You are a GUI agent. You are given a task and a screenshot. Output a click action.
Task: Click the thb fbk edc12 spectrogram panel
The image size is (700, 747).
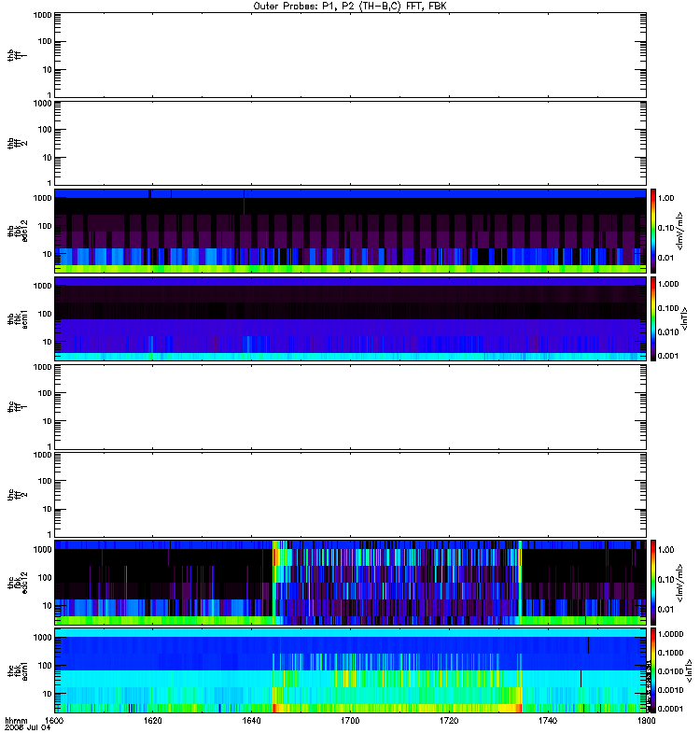tap(350, 231)
